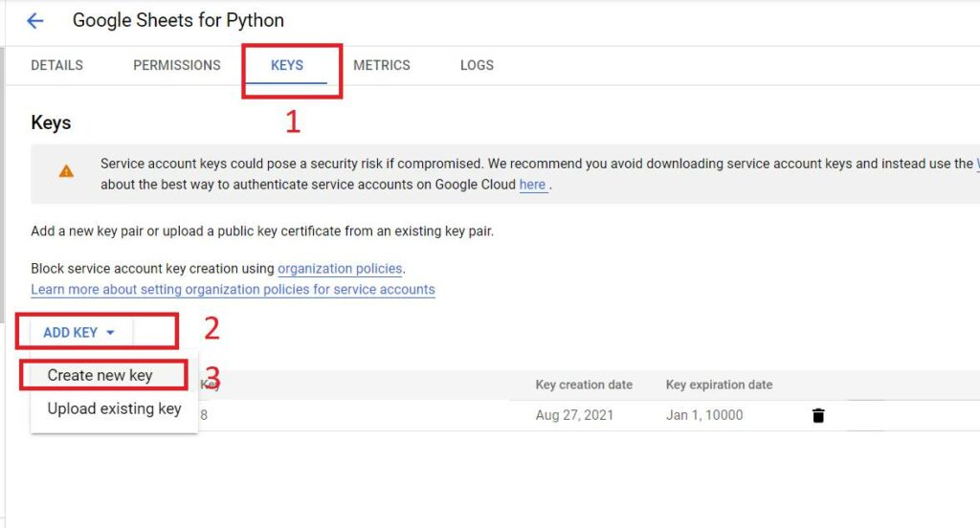Click the Key creation date column header
This screenshot has width=980, height=528.
[584, 385]
